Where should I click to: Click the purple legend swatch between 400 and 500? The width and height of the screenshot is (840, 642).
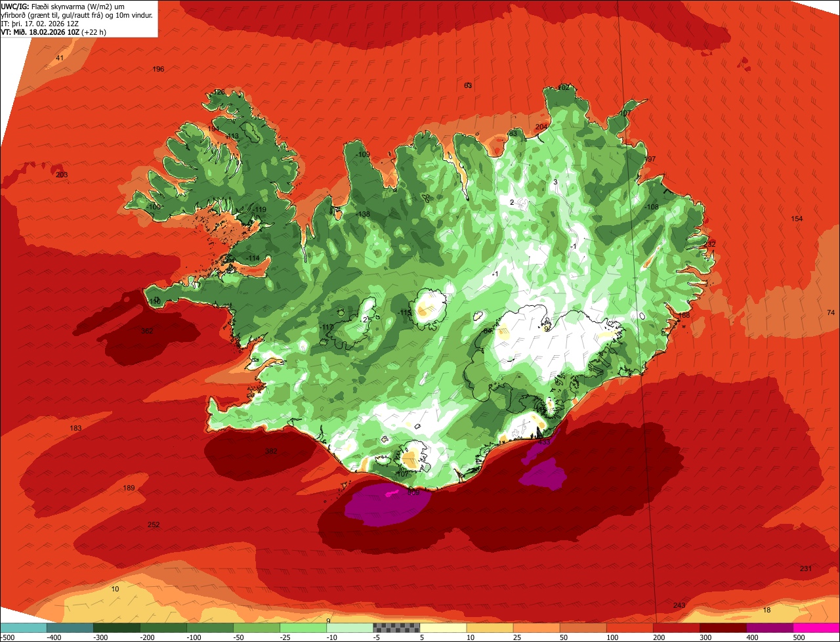click(x=769, y=628)
